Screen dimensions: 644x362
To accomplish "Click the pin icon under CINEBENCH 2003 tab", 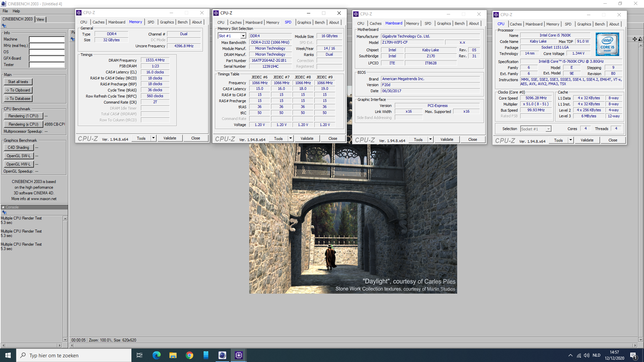I will 4,26.
